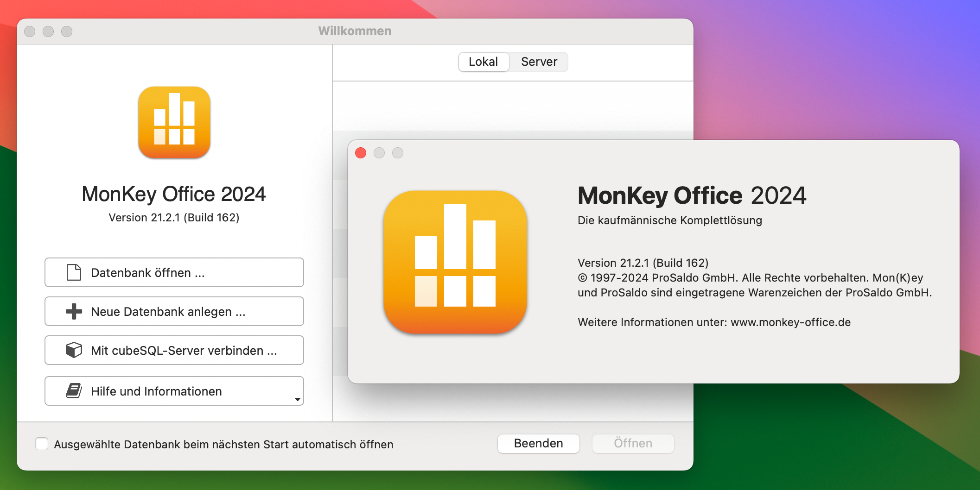Click the document icon on Datenbank öffnen
This screenshot has height=490, width=980.
coord(74,272)
